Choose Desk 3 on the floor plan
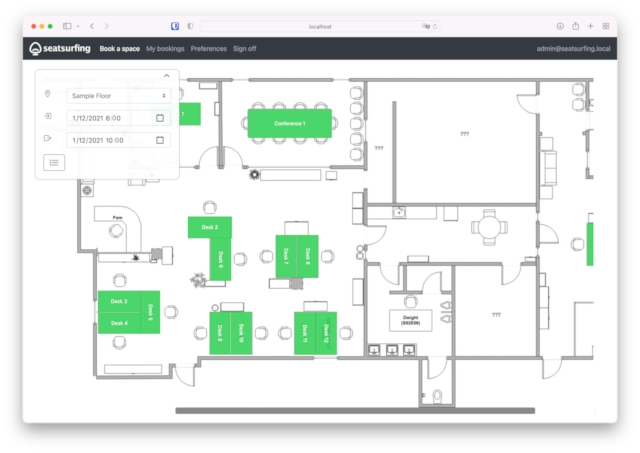The image size is (640, 453). [x=119, y=301]
